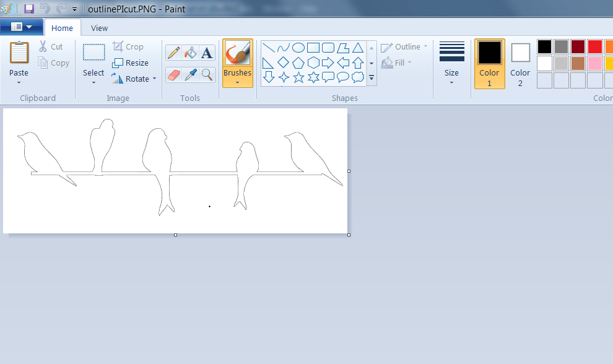Open the Paint application menu
Viewport: 613px width, 364px height.
[22, 27]
